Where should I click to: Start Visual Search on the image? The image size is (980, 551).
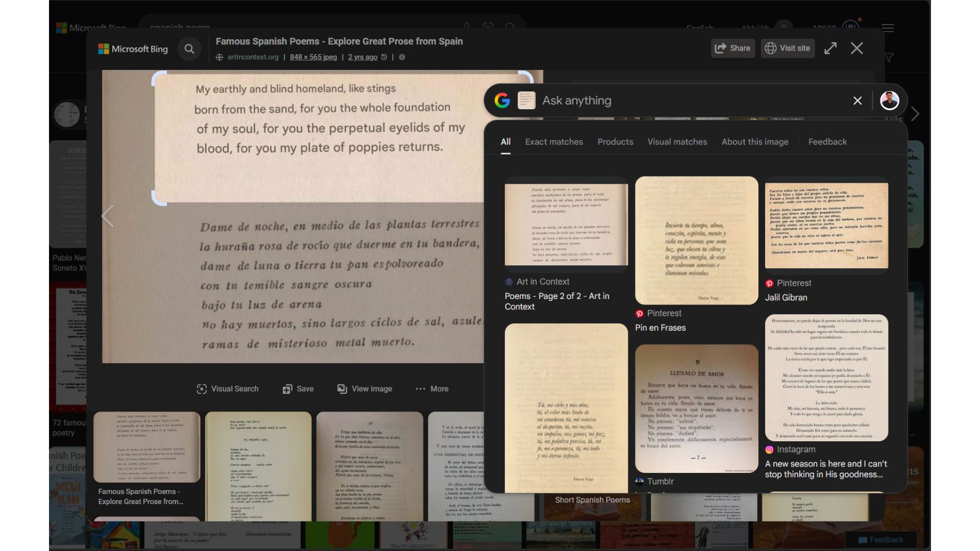[228, 389]
